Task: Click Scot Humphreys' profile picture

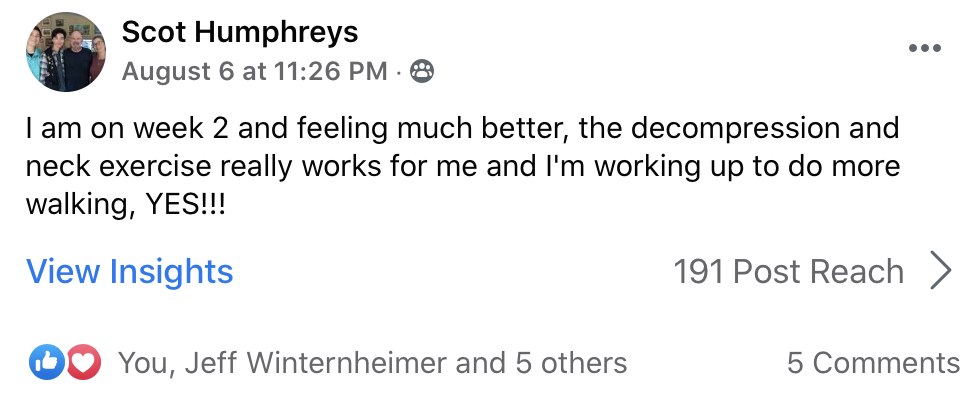Action: tap(65, 52)
